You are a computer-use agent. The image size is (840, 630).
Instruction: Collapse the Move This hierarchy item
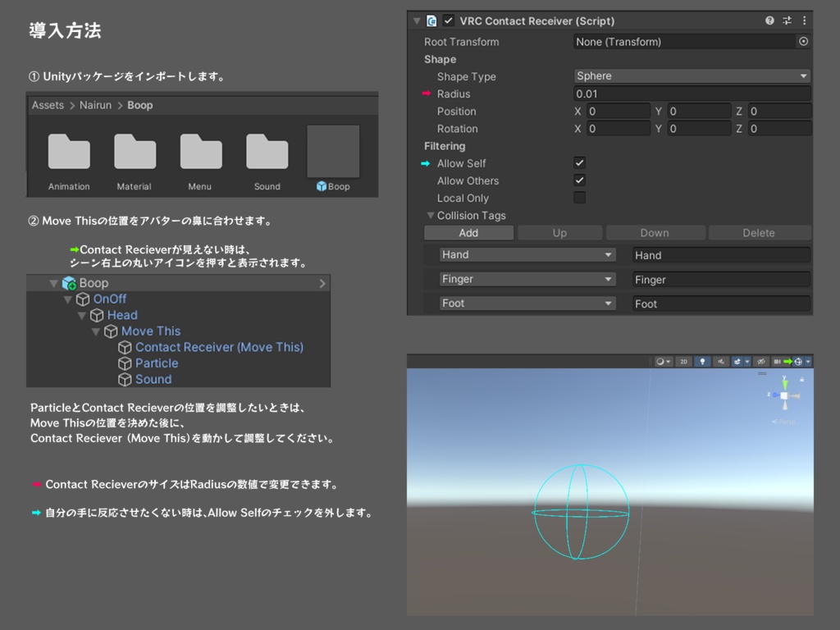(95, 331)
